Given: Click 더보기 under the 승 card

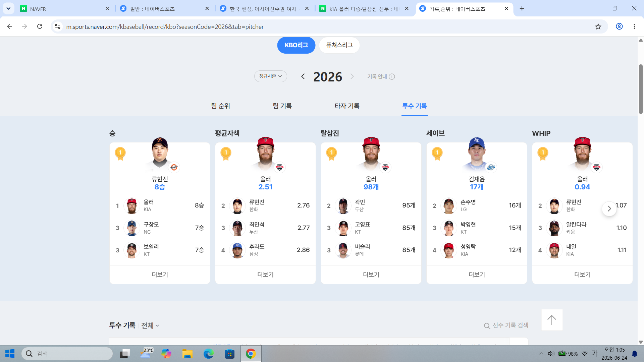Looking at the screenshot, I should [160, 275].
